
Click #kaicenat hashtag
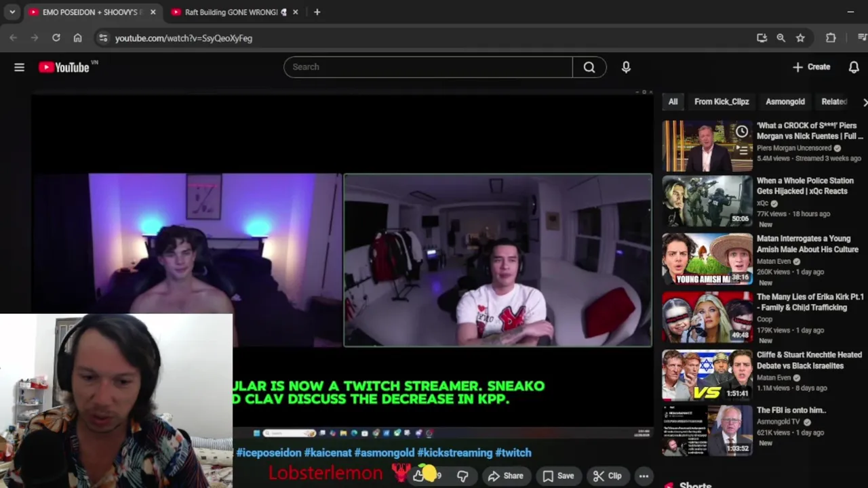(x=328, y=453)
